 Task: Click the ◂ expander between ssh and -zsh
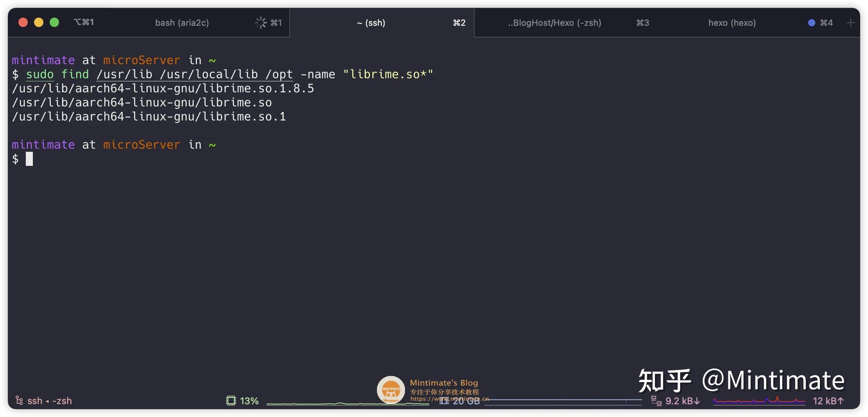tap(48, 401)
